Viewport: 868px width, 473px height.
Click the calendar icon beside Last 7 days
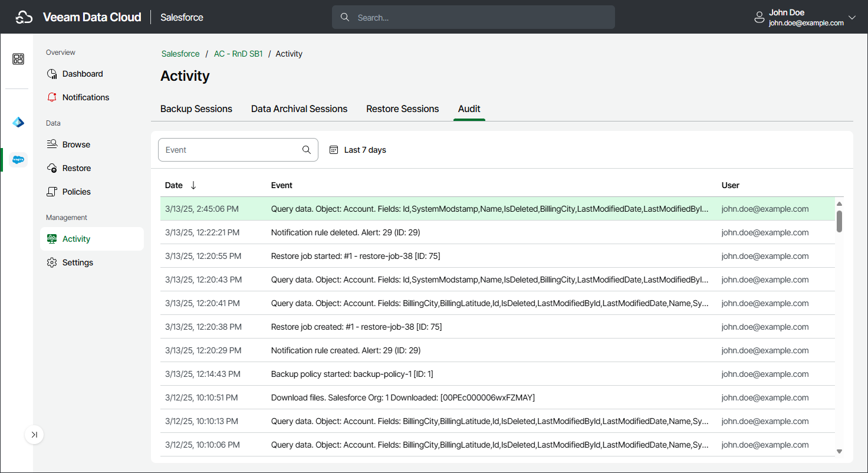coord(334,150)
